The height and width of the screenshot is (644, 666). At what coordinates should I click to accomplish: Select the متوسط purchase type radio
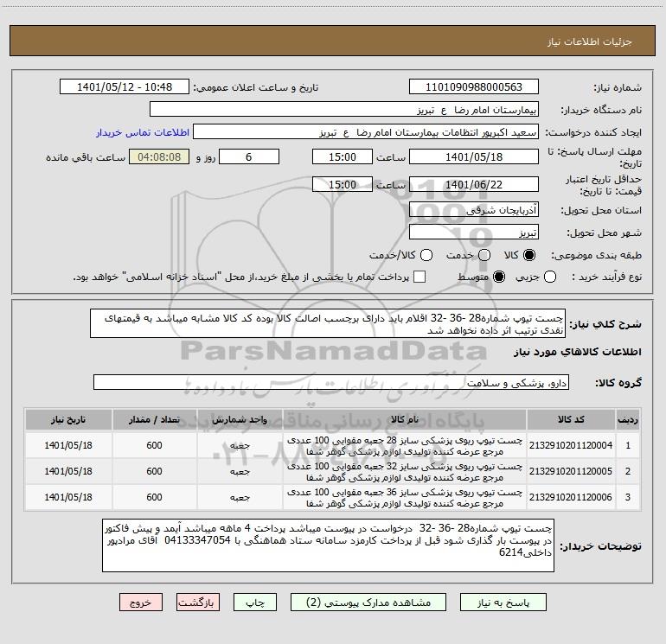(499, 277)
